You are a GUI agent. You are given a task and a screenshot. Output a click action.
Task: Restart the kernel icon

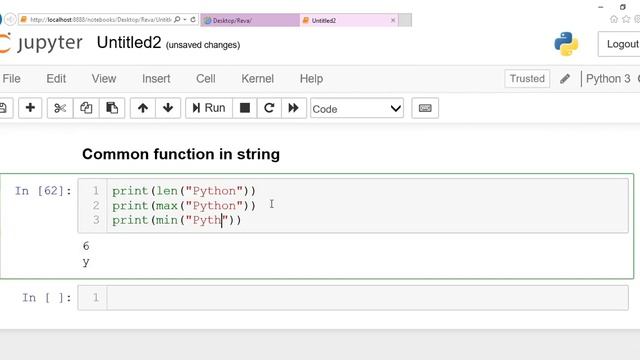click(269, 108)
